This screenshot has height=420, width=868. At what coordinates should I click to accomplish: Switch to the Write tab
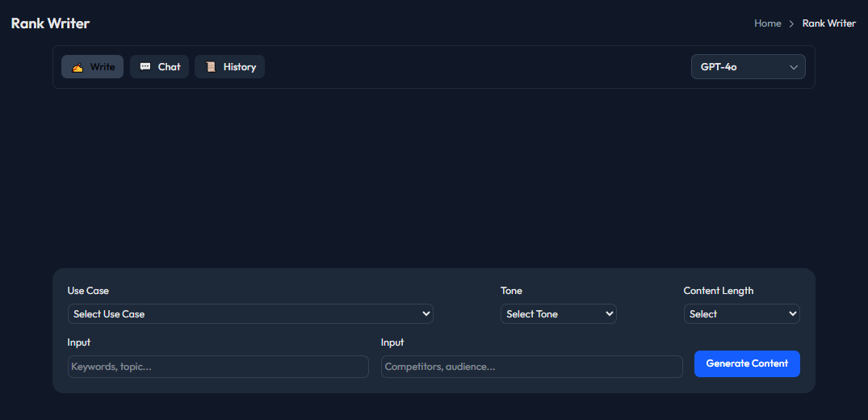point(93,67)
